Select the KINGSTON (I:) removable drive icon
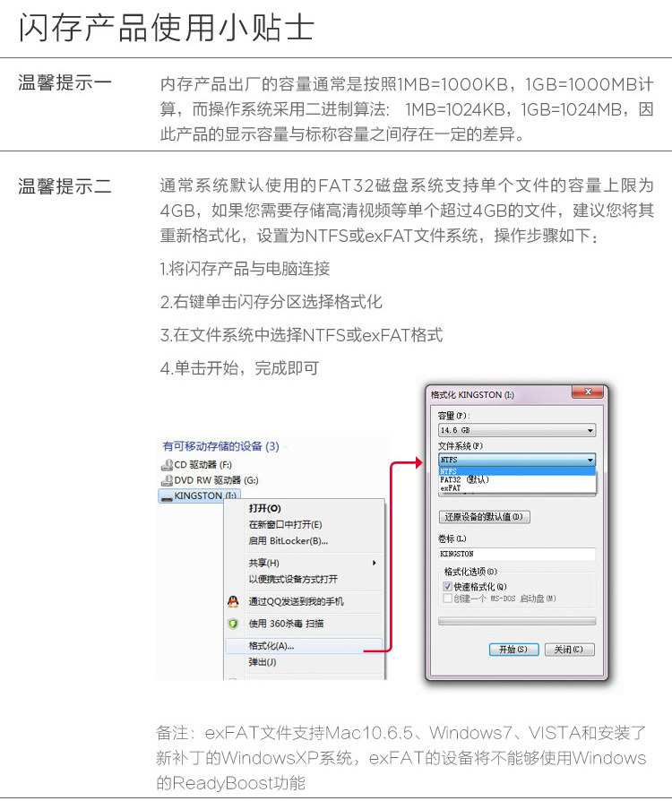This screenshot has width=672, height=801. 167,496
